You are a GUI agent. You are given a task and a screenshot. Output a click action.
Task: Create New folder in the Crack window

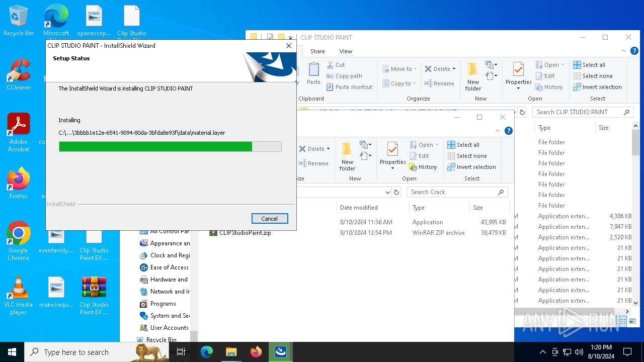(347, 156)
